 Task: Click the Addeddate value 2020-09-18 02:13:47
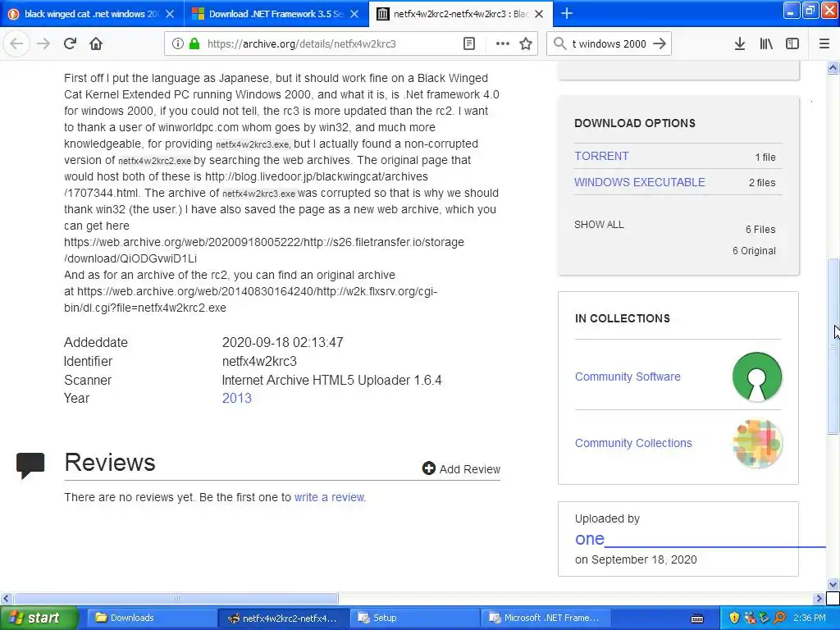click(282, 342)
